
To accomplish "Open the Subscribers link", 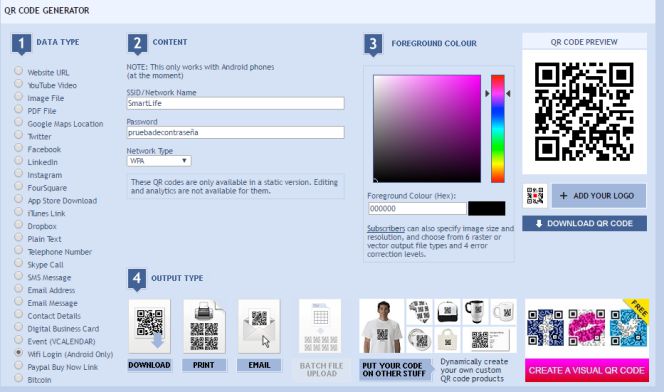I will (386, 229).
